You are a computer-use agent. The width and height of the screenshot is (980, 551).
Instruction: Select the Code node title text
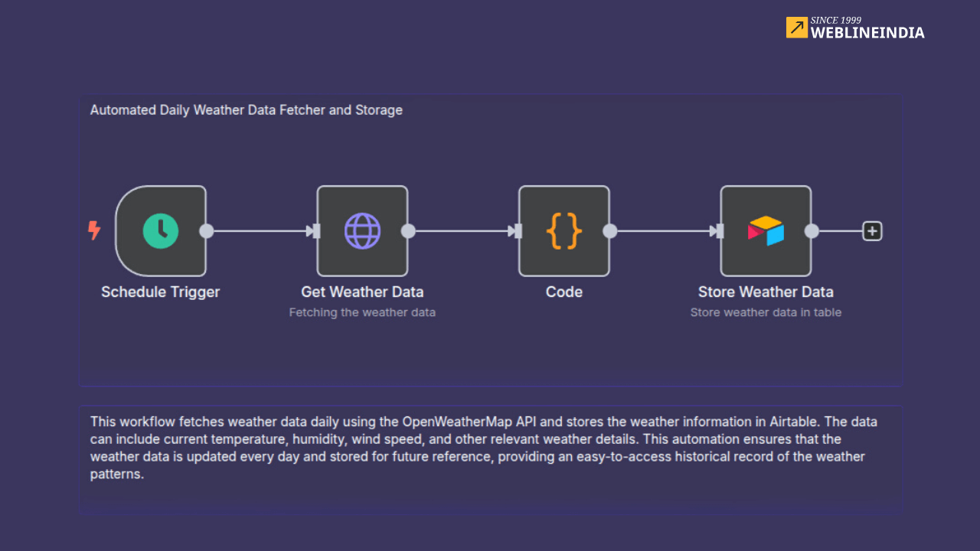point(564,292)
